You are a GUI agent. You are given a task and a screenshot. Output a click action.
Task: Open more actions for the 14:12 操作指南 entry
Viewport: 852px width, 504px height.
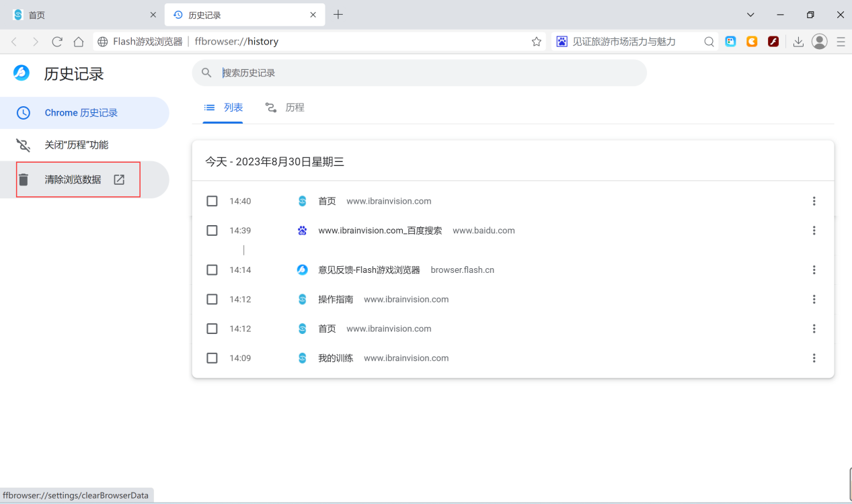click(x=814, y=300)
